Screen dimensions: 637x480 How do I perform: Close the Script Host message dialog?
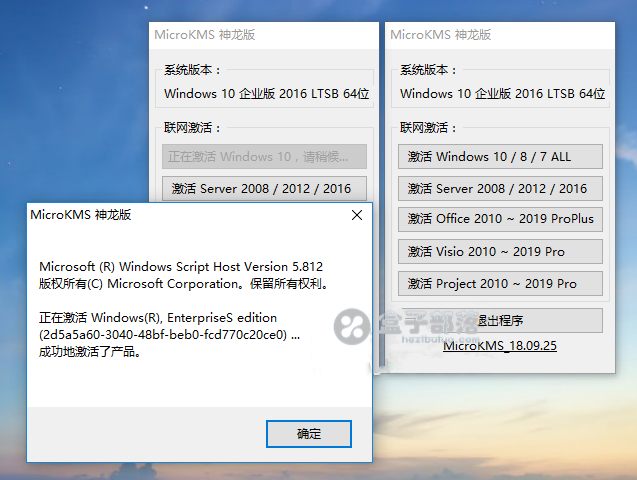click(x=357, y=215)
